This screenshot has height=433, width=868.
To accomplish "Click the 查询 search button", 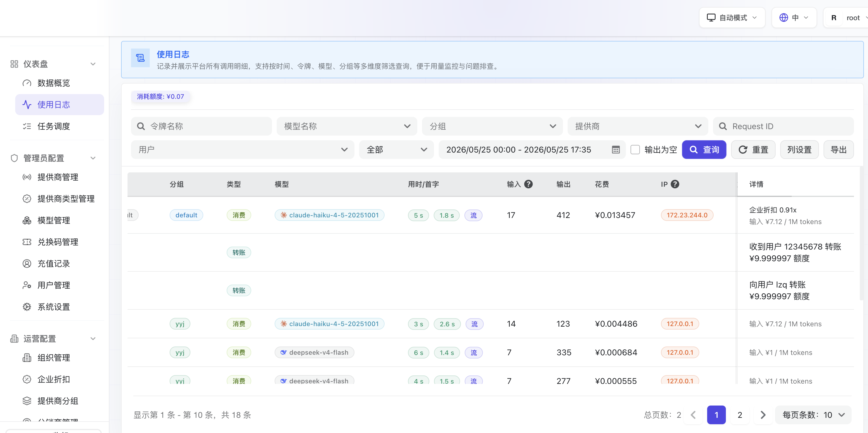I will pos(704,150).
